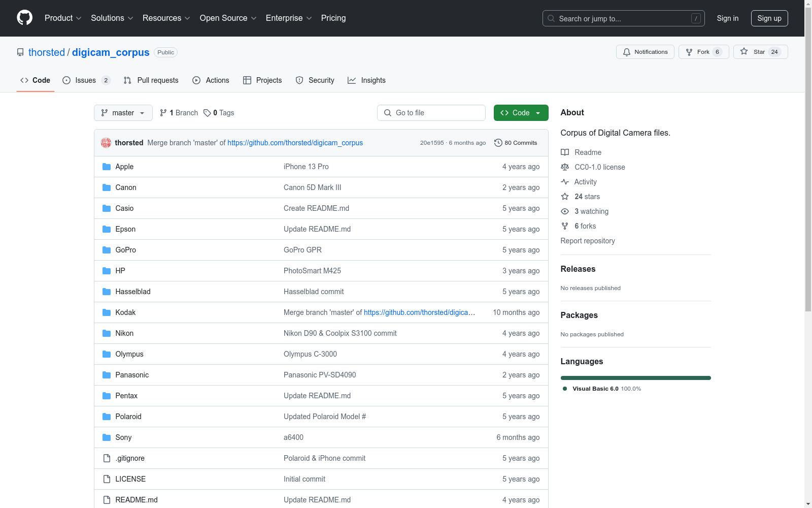Open the Pentax folder icon

coord(107,396)
